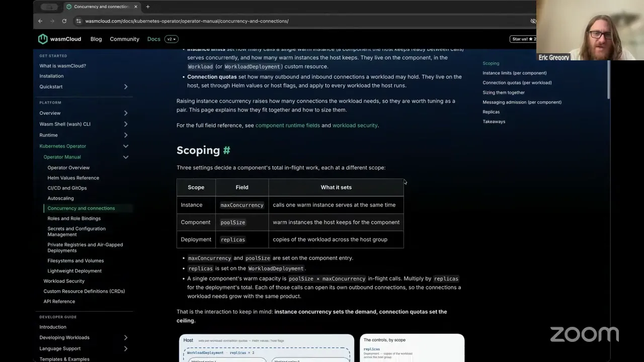The image size is (644, 362).
Task: Click the Star us! button
Action: tap(523, 39)
